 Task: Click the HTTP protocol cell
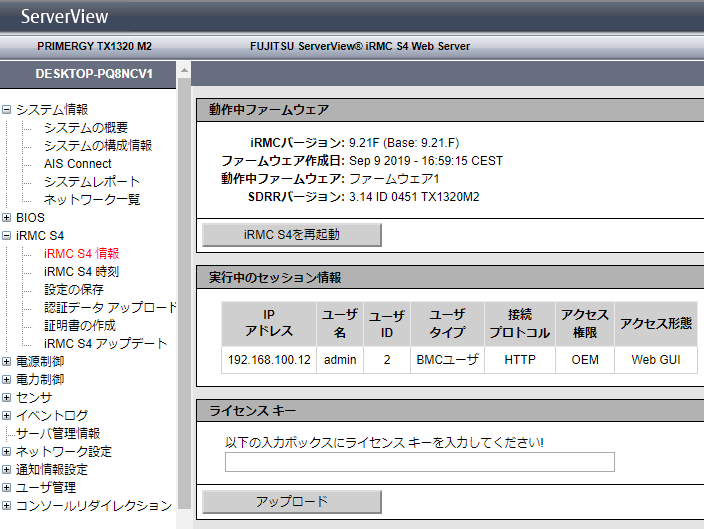(x=520, y=360)
